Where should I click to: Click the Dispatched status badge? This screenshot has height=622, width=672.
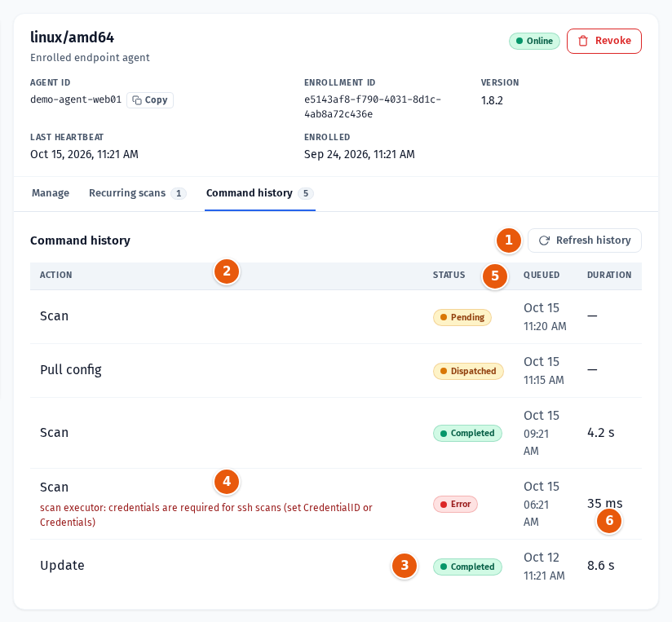click(x=468, y=371)
